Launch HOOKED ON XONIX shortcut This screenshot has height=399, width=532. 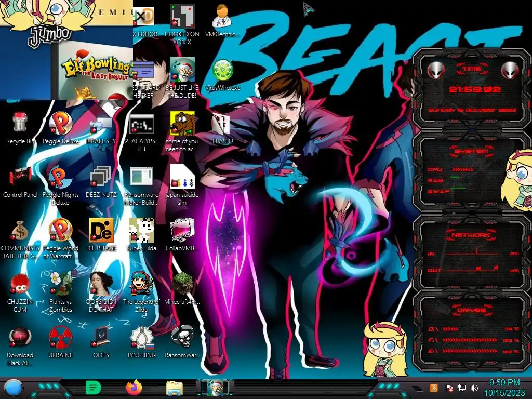182,16
